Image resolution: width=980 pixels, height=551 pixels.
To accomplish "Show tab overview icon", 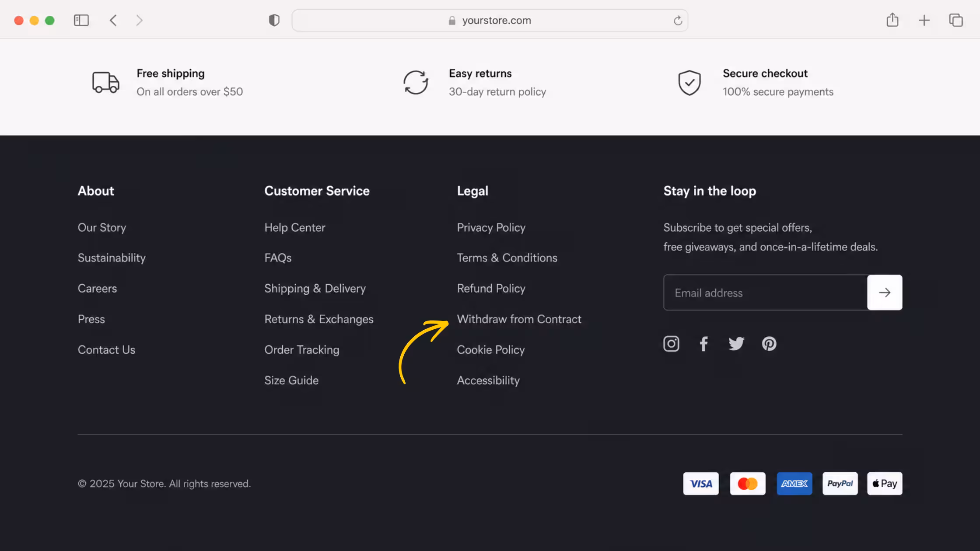I will click(x=956, y=20).
